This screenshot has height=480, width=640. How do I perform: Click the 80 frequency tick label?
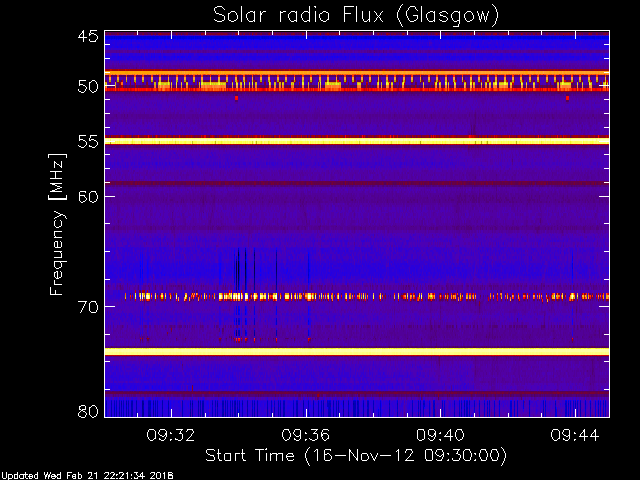coord(88,411)
